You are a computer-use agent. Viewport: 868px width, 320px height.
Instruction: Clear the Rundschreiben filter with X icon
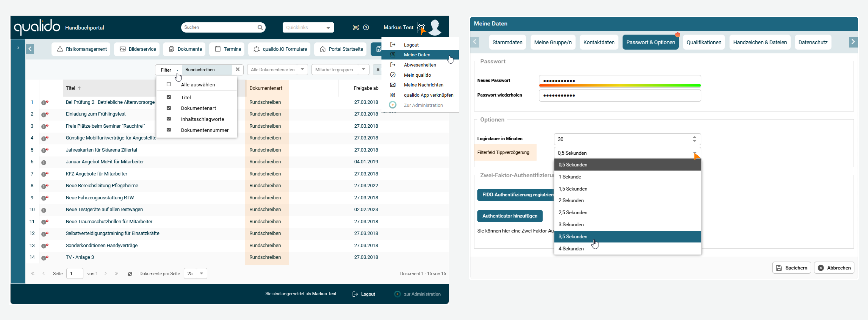(238, 69)
